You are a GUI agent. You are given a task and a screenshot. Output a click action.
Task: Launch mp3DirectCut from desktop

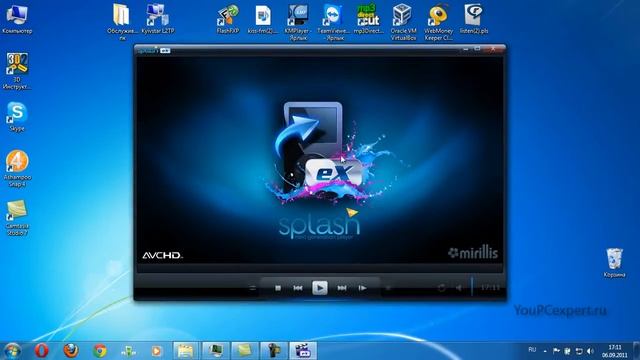(x=368, y=18)
